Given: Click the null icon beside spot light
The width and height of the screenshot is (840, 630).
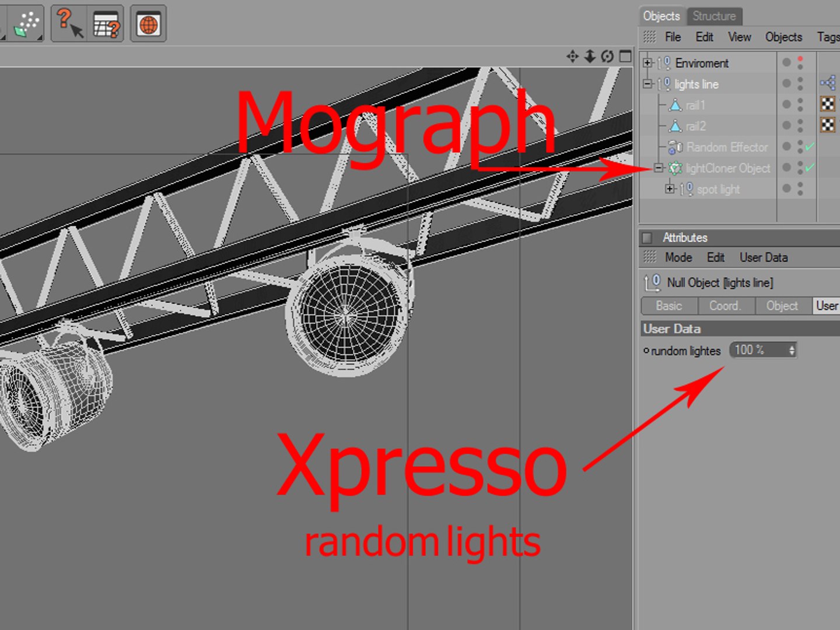Looking at the screenshot, I should click(687, 189).
